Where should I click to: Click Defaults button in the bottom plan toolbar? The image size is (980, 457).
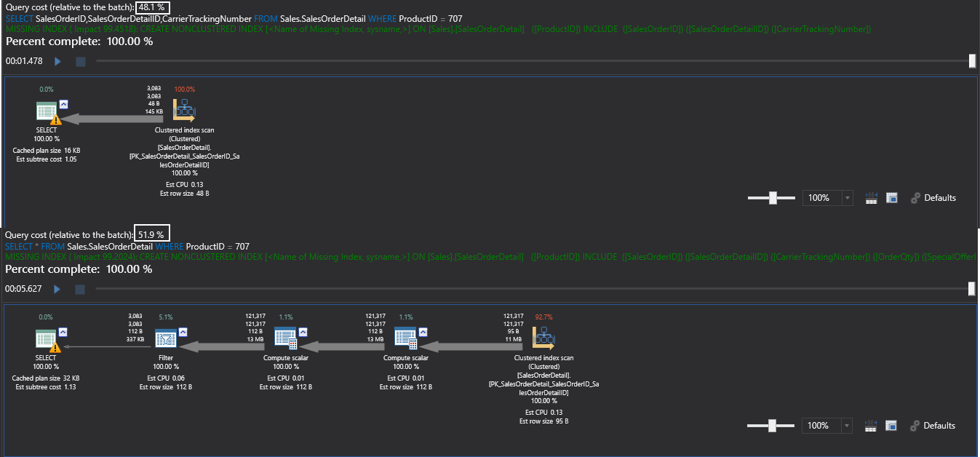pos(933,426)
